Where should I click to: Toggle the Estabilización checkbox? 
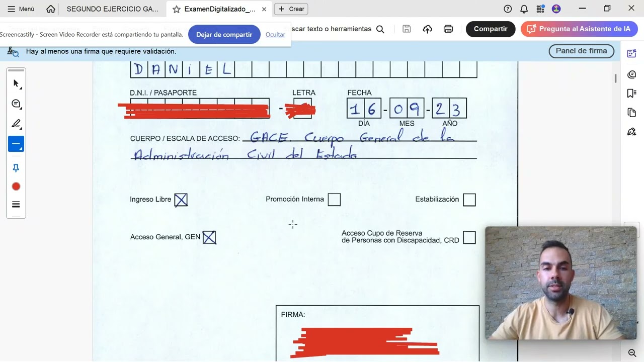469,200
